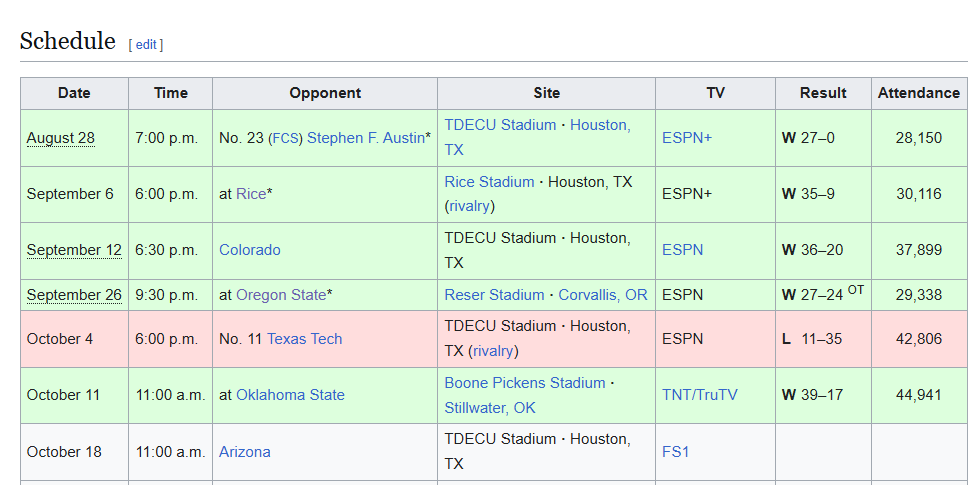
Task: Click the edit link beside Schedule heading
Action: tap(146, 44)
